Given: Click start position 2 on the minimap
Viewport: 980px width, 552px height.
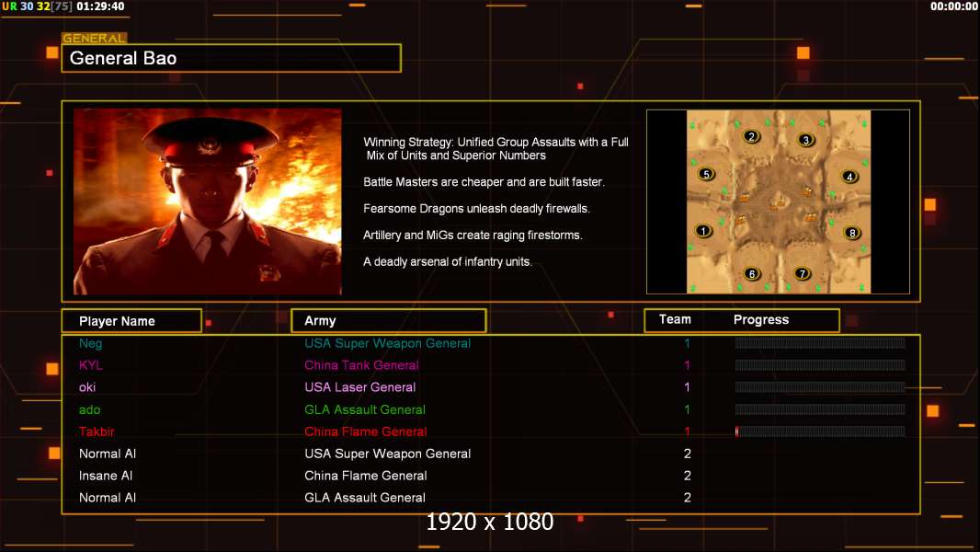Looking at the screenshot, I should click(751, 136).
